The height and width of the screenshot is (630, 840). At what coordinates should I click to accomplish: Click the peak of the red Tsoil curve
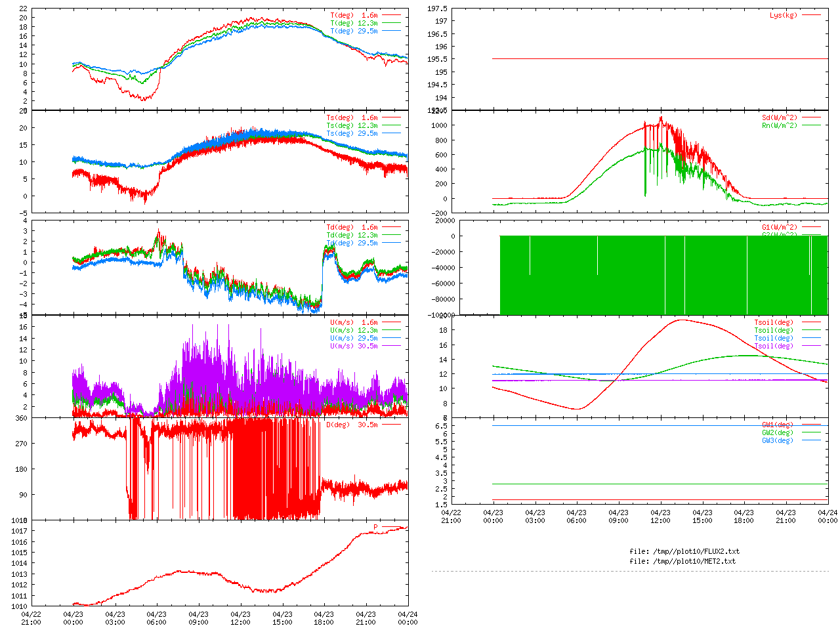(681, 320)
